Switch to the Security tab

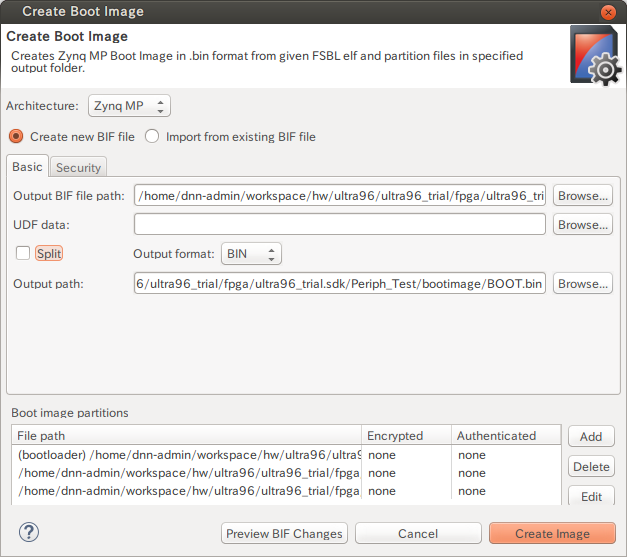[x=78, y=168]
